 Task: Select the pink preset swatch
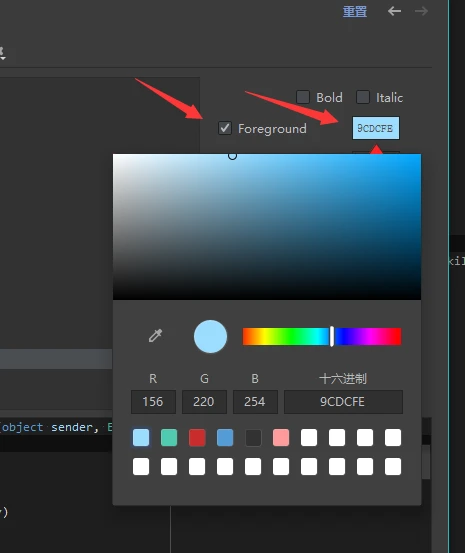click(281, 438)
